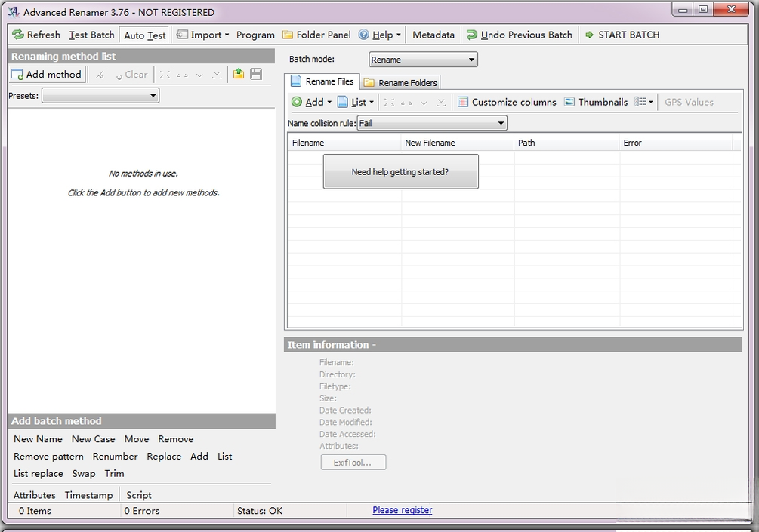This screenshot has height=532, width=759.
Task: Click the Please register link
Action: click(403, 510)
